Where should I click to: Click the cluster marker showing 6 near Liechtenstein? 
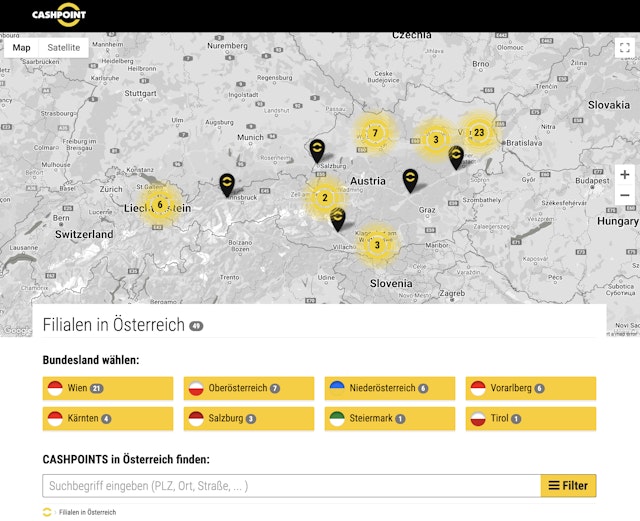[x=160, y=205]
